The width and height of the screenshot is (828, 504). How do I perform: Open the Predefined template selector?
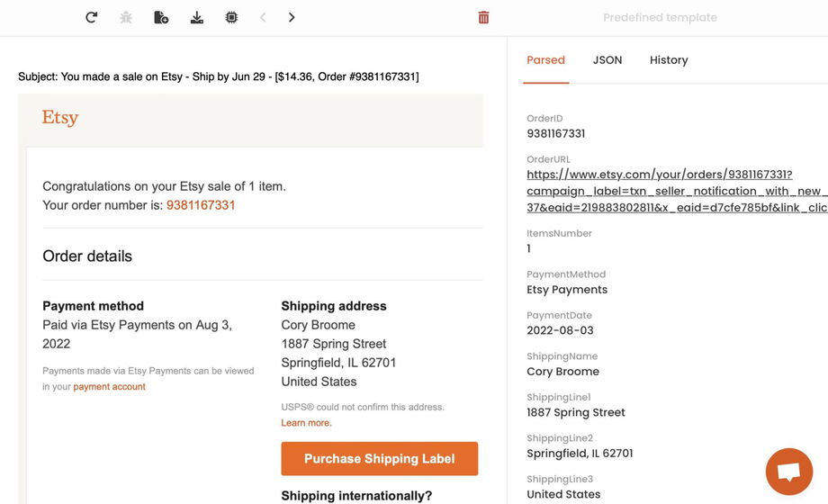tap(660, 17)
